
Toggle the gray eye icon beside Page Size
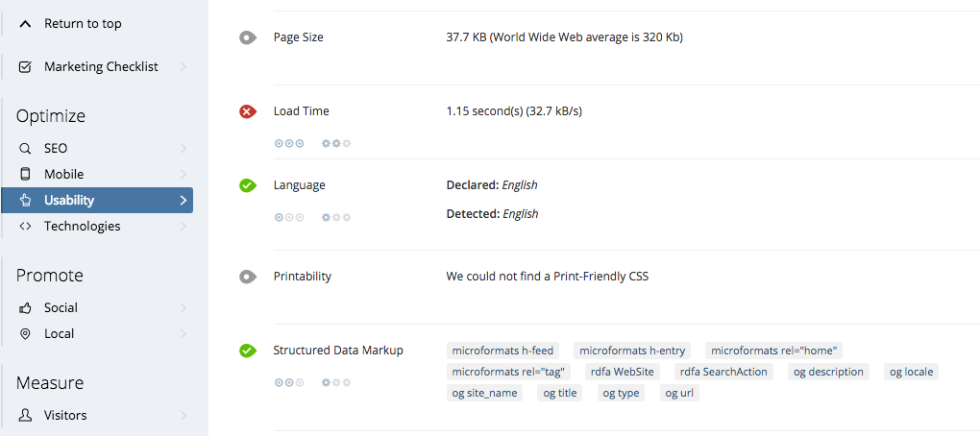tap(248, 38)
